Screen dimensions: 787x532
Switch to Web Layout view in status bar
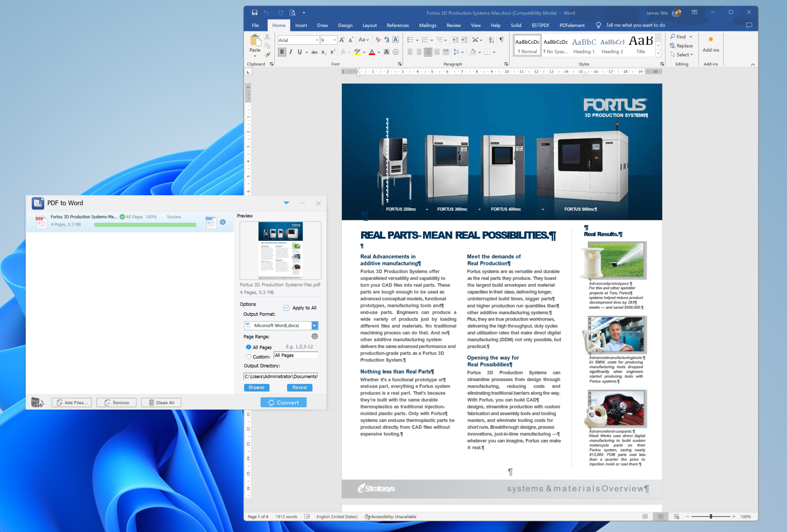(676, 516)
